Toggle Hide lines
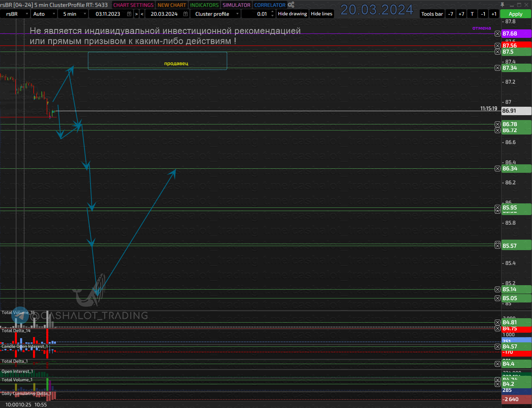The width and height of the screenshot is (532, 408). [322, 14]
